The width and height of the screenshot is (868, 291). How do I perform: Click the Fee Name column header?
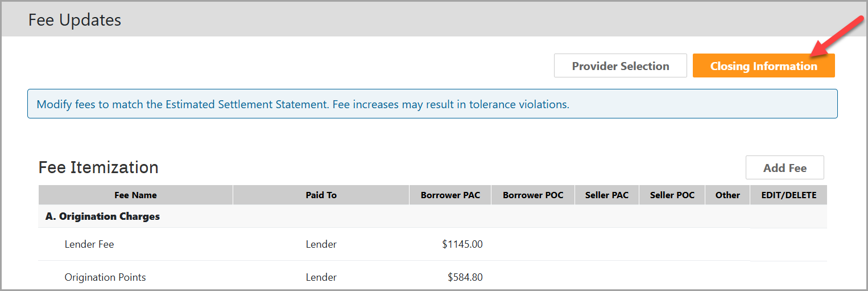click(x=135, y=195)
